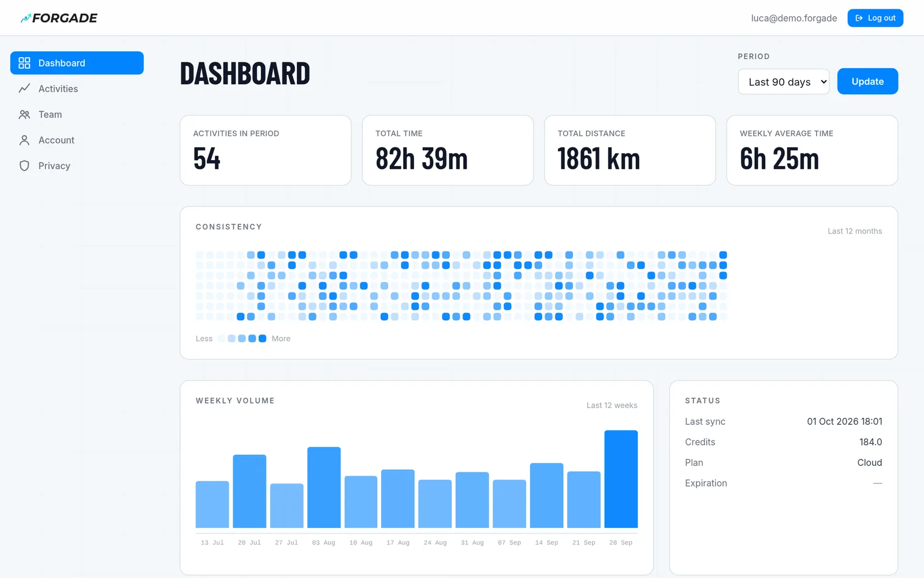Image resolution: width=924 pixels, height=578 pixels.
Task: Open the Privacy page
Action: click(77, 166)
